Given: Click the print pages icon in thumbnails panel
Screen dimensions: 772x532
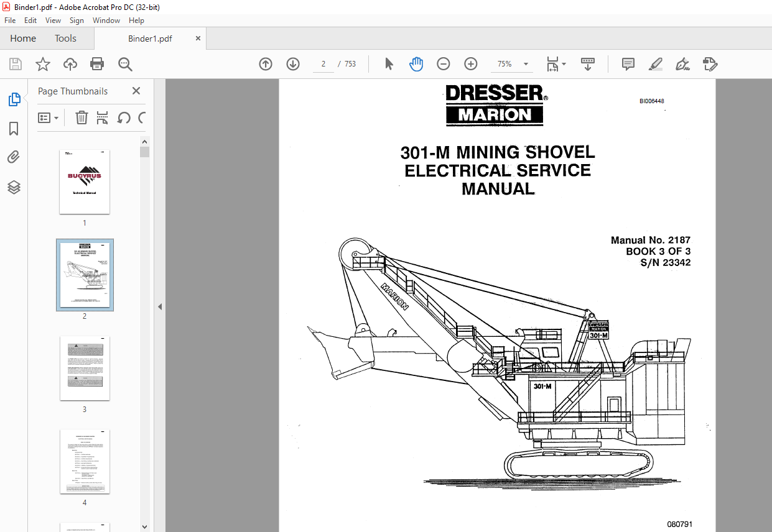Looking at the screenshot, I should pyautogui.click(x=103, y=117).
